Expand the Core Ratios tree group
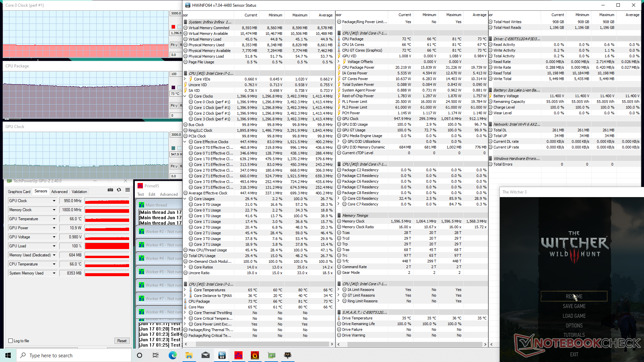The width and height of the screenshot is (644, 362). (x=185, y=267)
